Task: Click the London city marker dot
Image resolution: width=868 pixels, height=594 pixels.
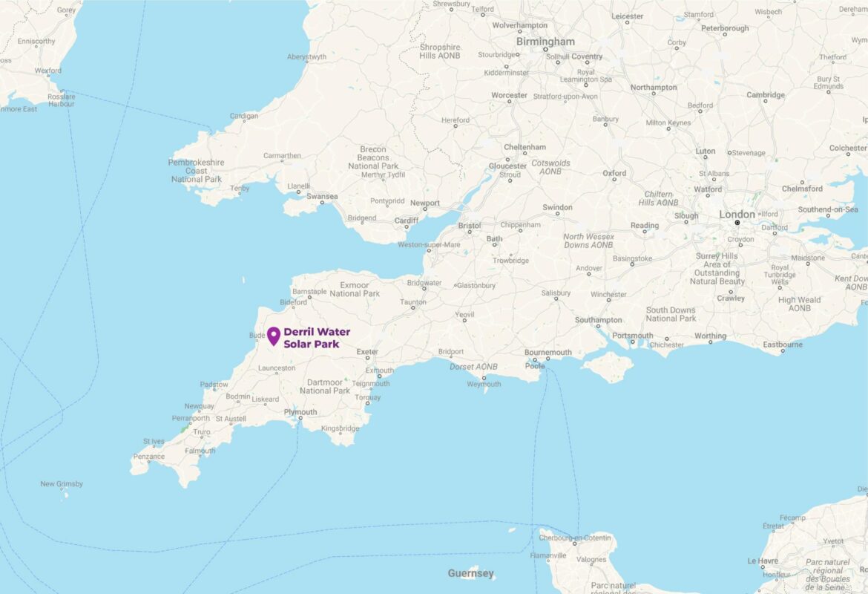Action: coord(737,223)
